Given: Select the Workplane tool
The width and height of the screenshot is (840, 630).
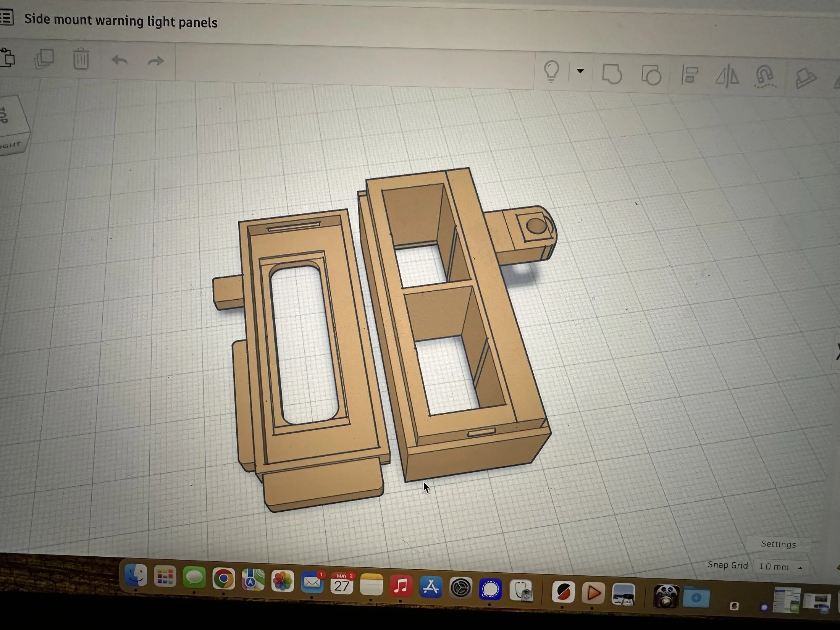Looking at the screenshot, I should pyautogui.click(x=805, y=78).
